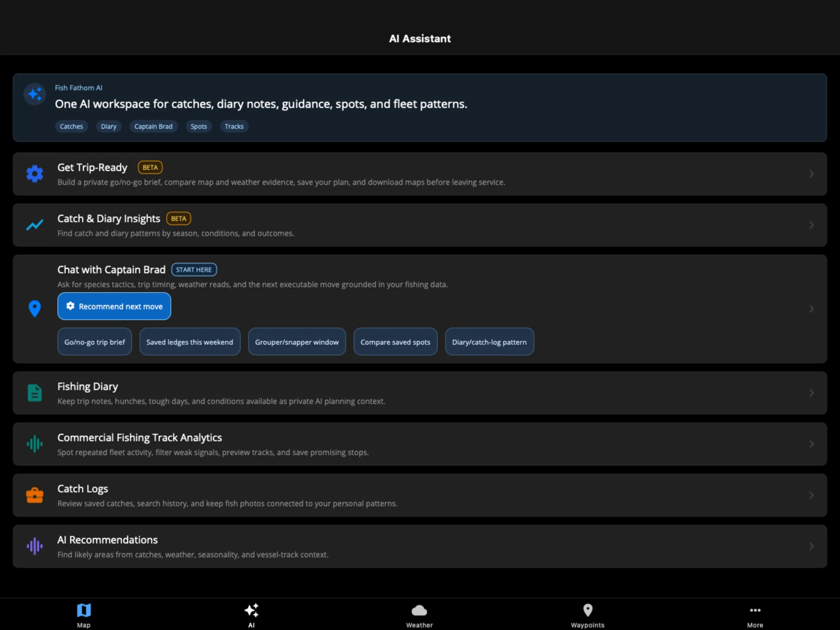Tap the Compare saved spots prompt
The height and width of the screenshot is (630, 840).
coord(395,342)
